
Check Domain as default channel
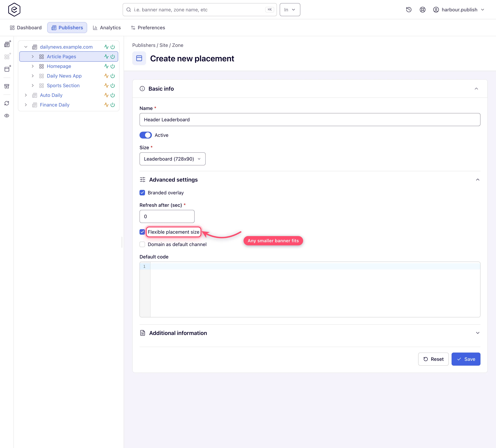142,245
